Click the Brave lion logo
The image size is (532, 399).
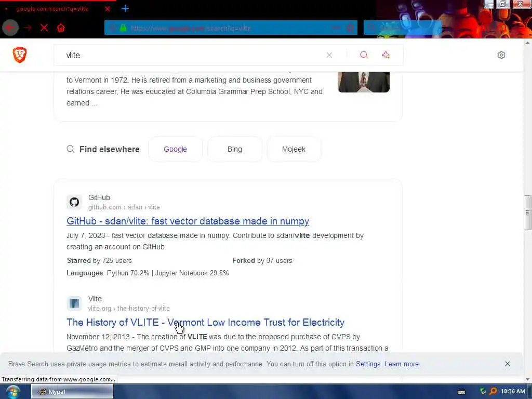pos(20,55)
